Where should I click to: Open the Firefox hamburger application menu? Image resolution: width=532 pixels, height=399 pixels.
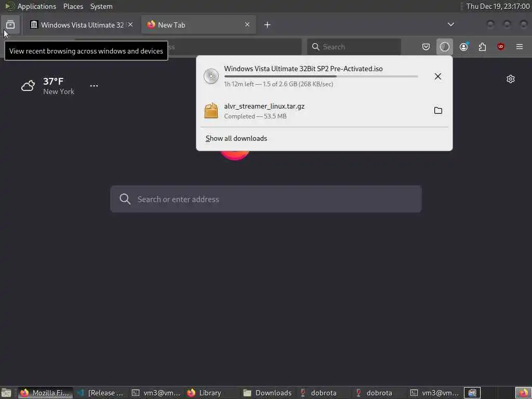point(520,47)
